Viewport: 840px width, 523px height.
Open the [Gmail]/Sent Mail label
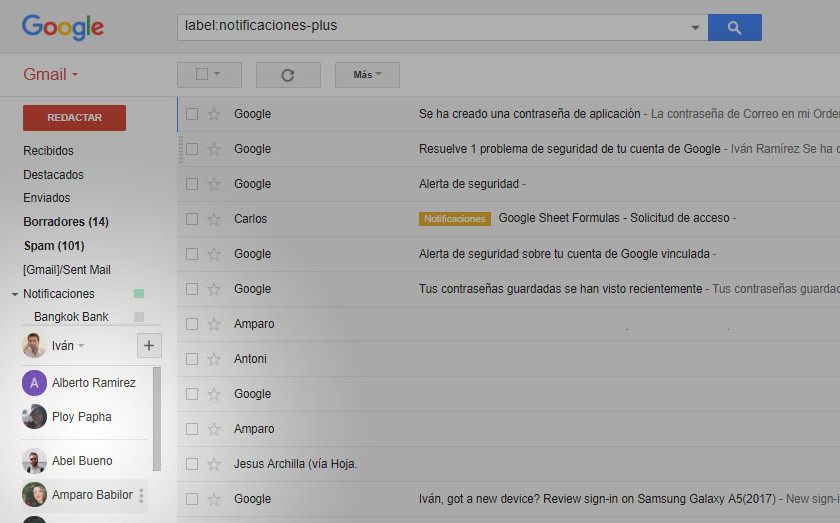coord(66,270)
